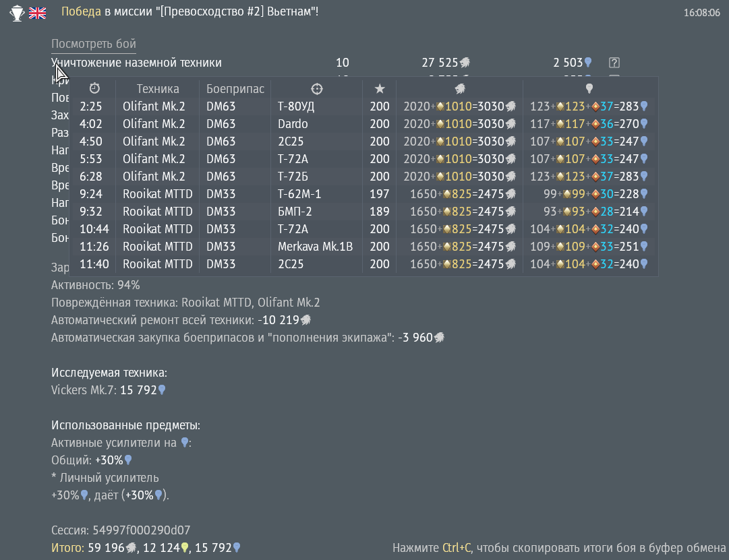The height and width of the screenshot is (560, 729).
Task: Open the 'Посмотреть бой' replay link
Action: (x=94, y=44)
